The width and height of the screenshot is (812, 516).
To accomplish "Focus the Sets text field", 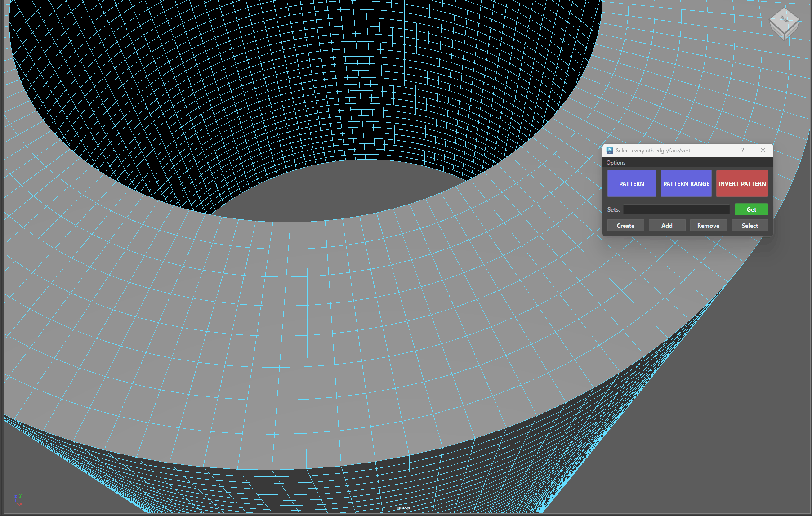I will 676,209.
